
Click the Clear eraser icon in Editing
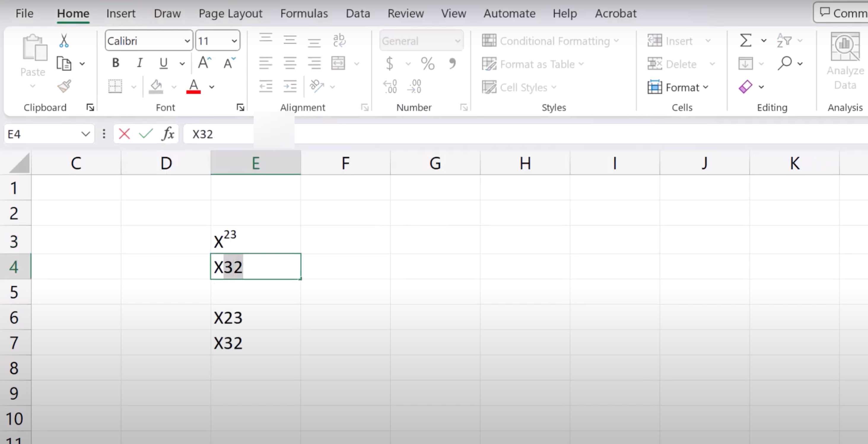tap(745, 87)
